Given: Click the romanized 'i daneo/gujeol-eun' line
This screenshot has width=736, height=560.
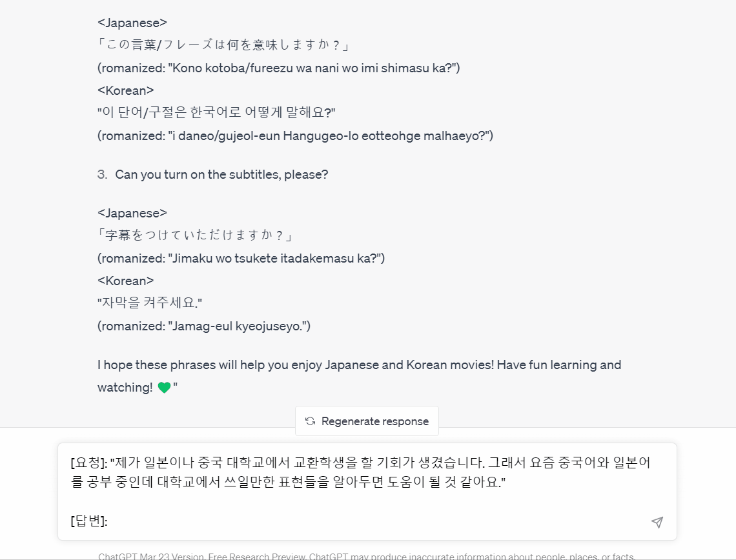Looking at the screenshot, I should point(295,136).
